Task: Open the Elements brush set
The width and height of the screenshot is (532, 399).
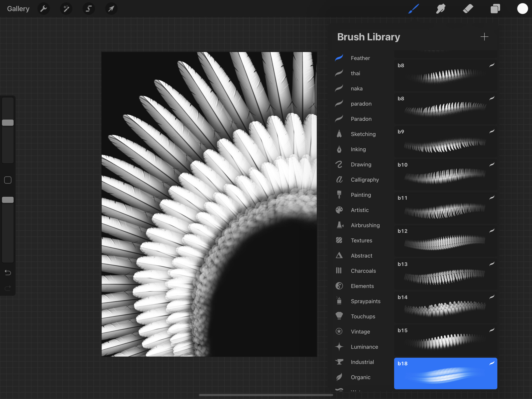Action: pyautogui.click(x=362, y=286)
